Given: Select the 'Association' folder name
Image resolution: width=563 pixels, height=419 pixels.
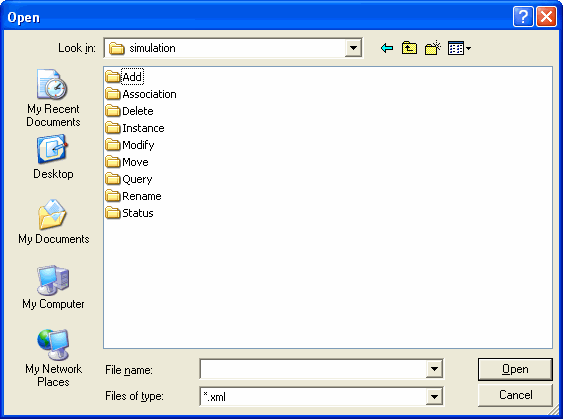Looking at the screenshot, I should (149, 94).
